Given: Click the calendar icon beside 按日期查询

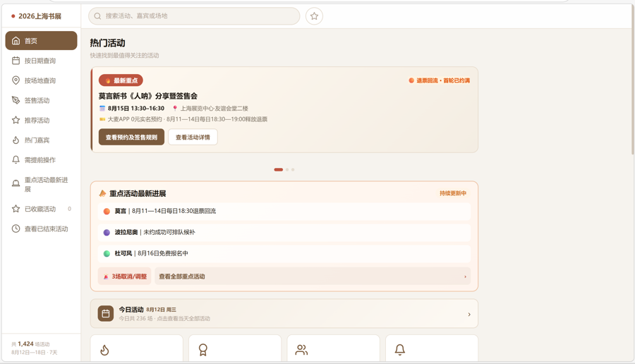Looking at the screenshot, I should pos(16,61).
